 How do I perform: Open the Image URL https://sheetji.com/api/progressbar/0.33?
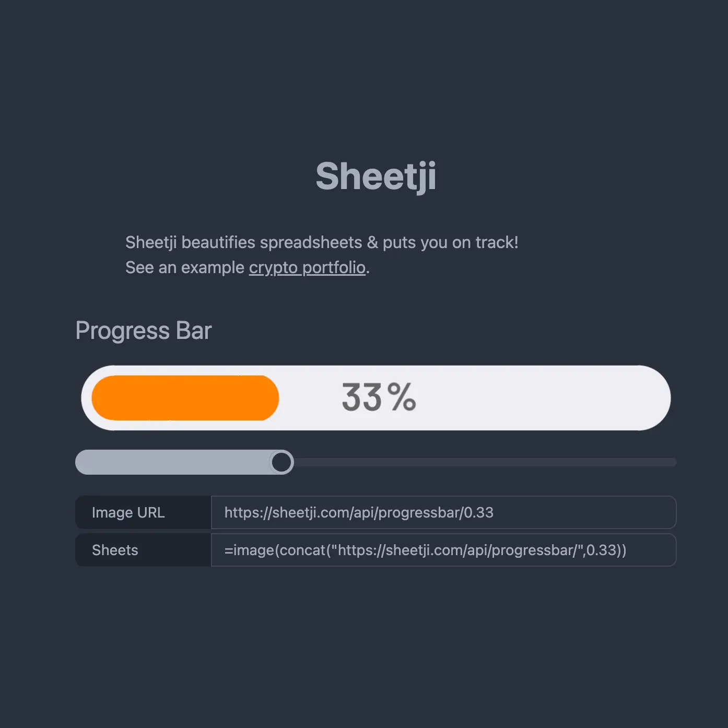coord(359,512)
